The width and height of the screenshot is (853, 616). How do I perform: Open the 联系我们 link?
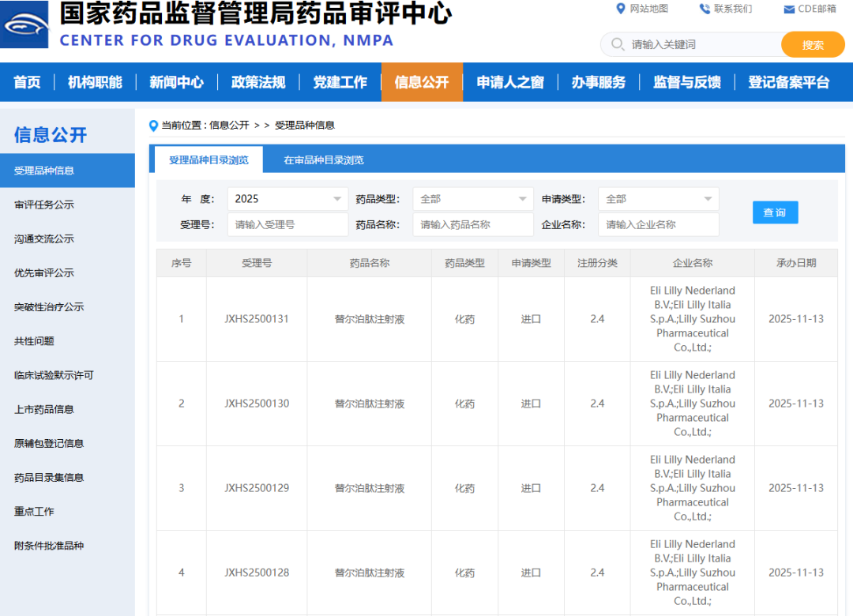click(733, 9)
